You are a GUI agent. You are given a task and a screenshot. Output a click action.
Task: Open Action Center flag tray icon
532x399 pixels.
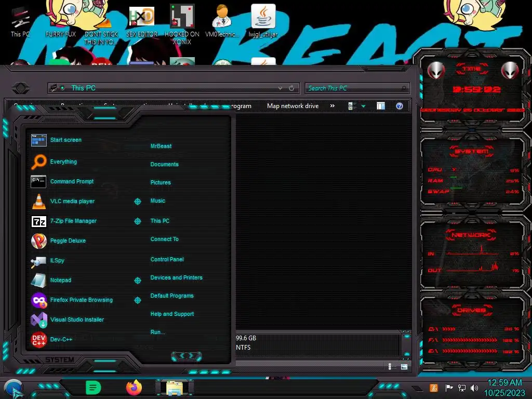(449, 388)
